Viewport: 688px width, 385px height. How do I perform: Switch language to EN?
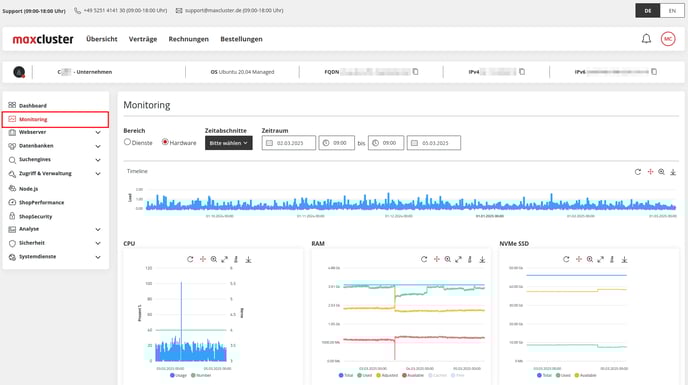click(x=672, y=11)
